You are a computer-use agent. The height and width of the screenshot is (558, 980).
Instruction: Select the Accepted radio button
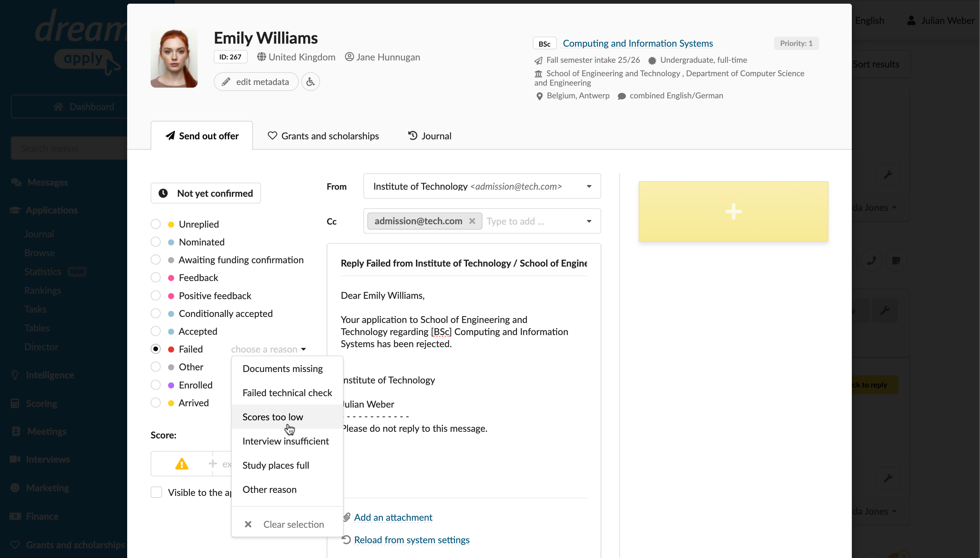point(155,331)
